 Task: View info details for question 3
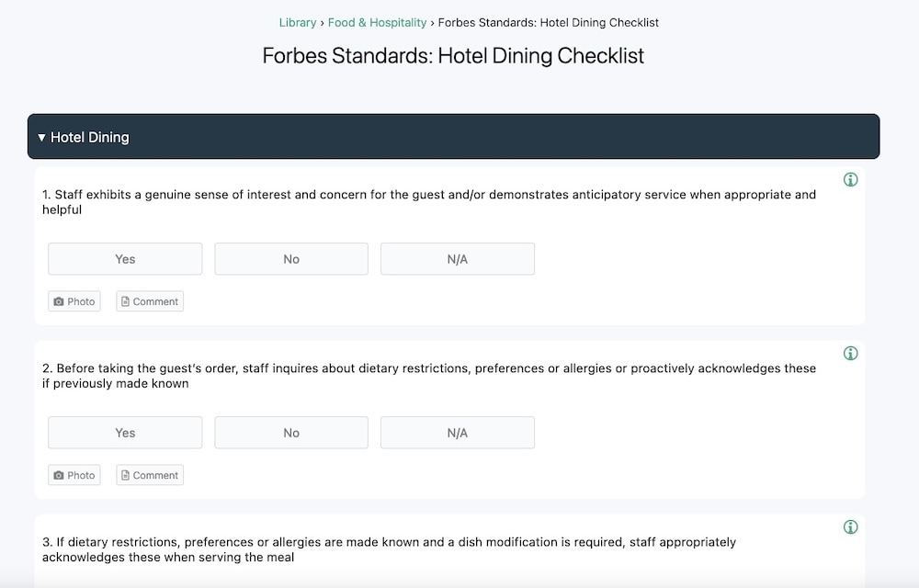[x=850, y=526]
